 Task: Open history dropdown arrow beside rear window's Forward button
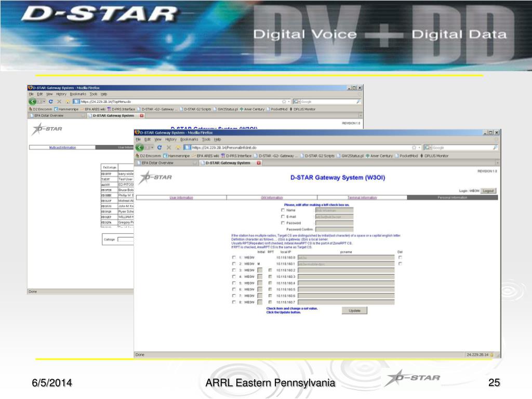pos(44,101)
